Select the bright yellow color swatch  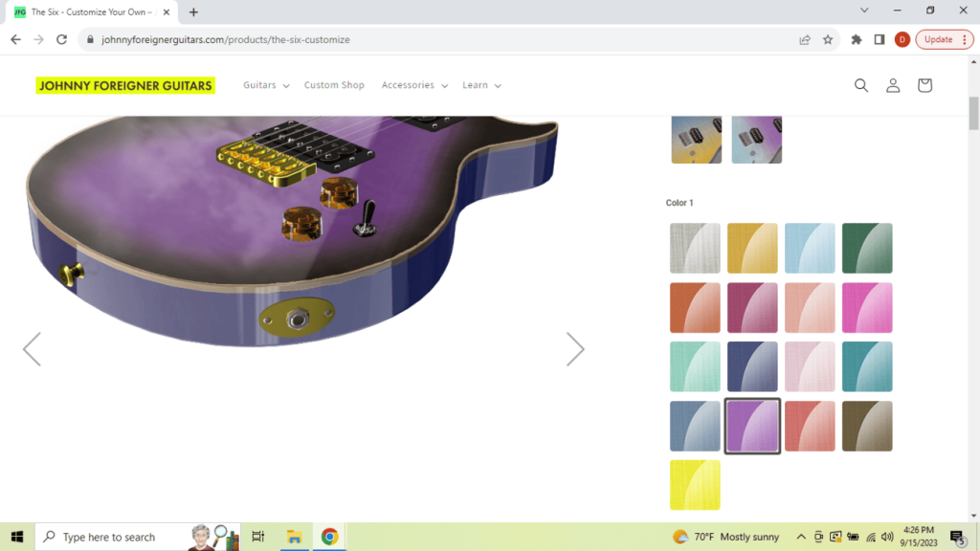click(695, 485)
